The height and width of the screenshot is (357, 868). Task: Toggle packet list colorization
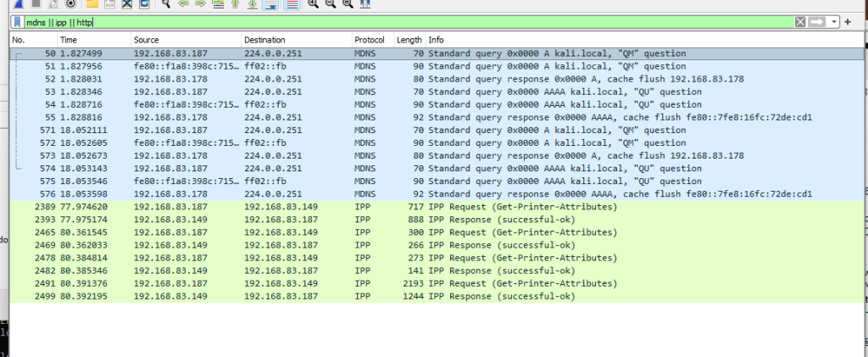pyautogui.click(x=292, y=3)
